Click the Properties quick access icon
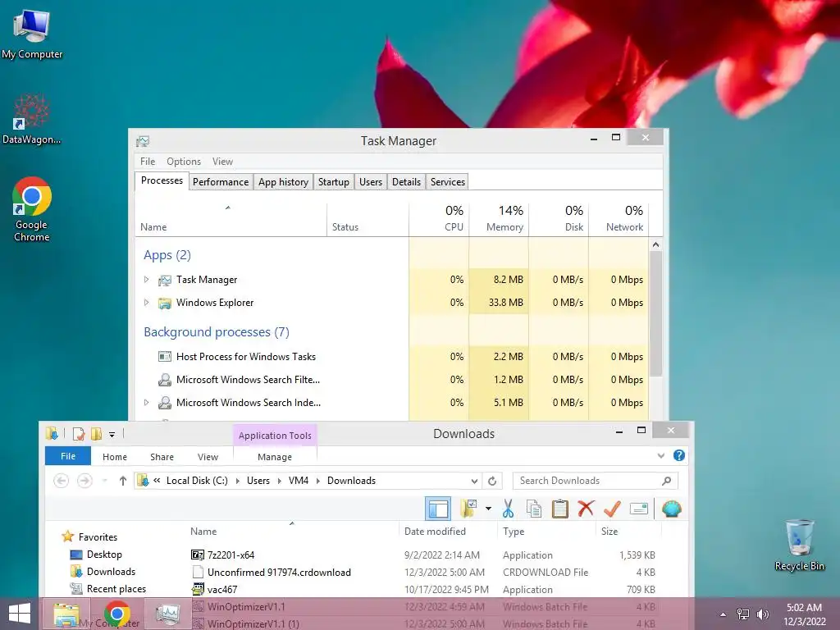The image size is (840, 630). click(79, 434)
